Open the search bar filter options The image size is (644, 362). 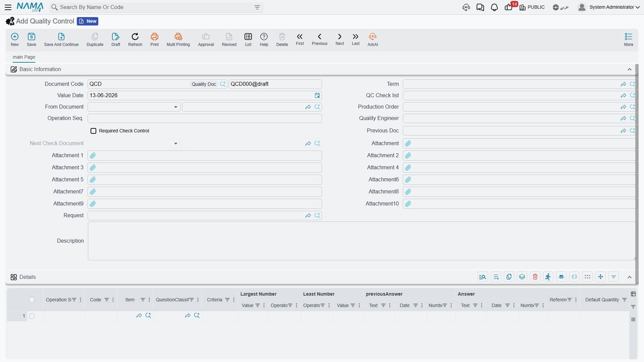click(257, 7)
